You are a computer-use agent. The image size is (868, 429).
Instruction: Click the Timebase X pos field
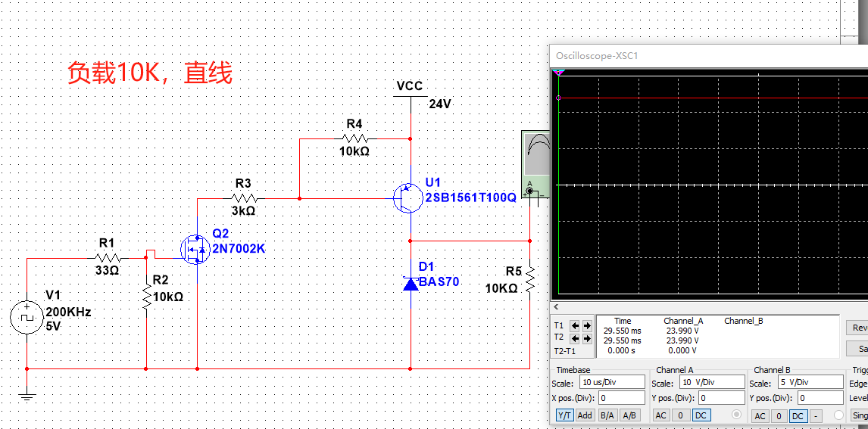(620, 397)
